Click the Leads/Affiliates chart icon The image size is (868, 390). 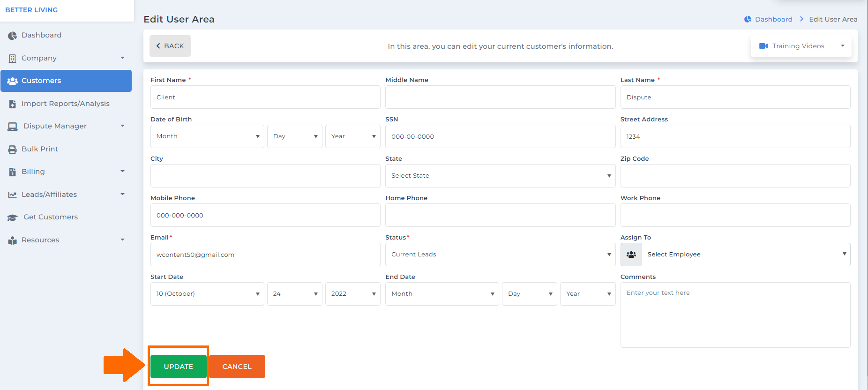click(x=12, y=195)
